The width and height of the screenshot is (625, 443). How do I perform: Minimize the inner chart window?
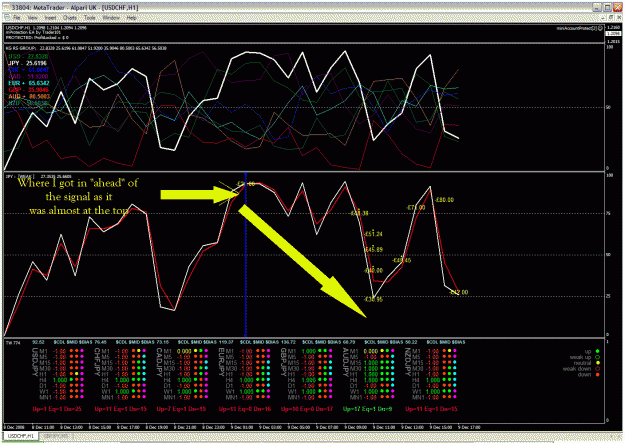click(x=604, y=18)
